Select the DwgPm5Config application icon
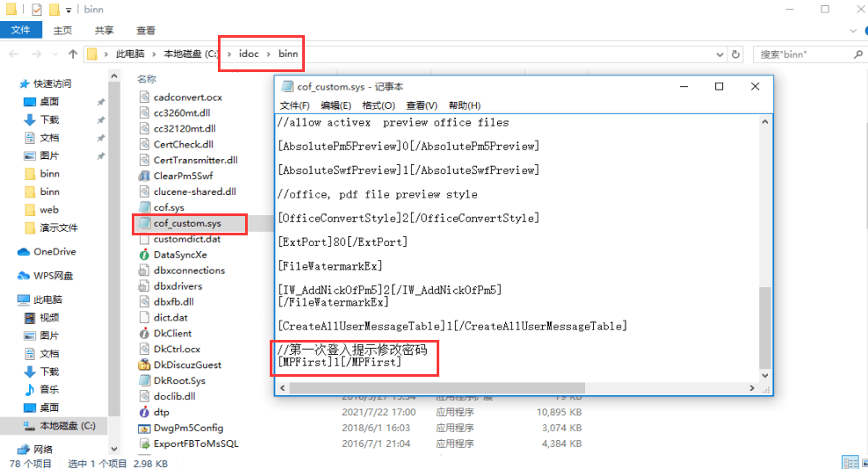Image resolution: width=868 pixels, height=469 pixels. pyautogui.click(x=146, y=428)
